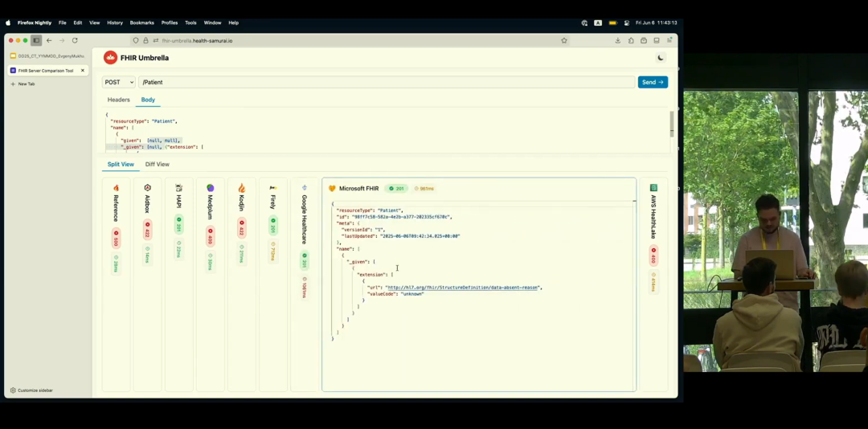Click the Microsoft FHIR heart icon

[x=332, y=188]
